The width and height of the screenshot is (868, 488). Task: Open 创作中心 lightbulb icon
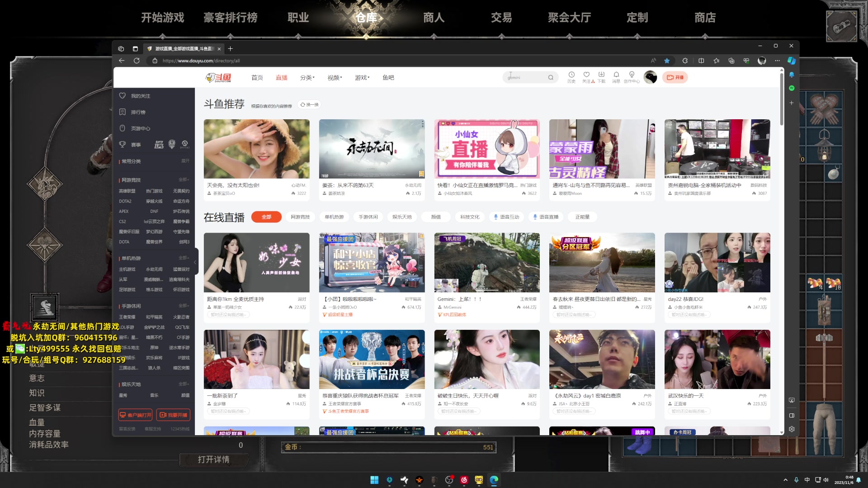[632, 75]
